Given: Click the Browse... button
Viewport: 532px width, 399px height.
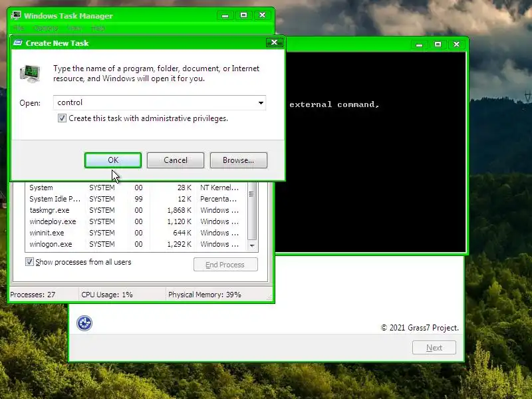Looking at the screenshot, I should 239,160.
